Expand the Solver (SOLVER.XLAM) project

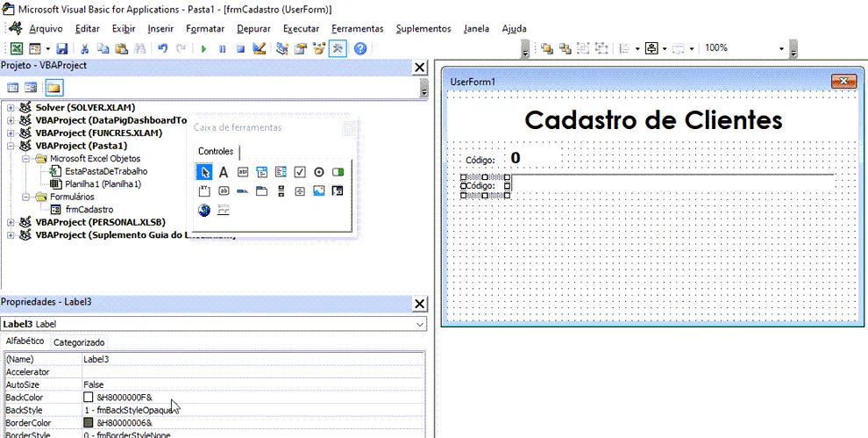(11, 108)
